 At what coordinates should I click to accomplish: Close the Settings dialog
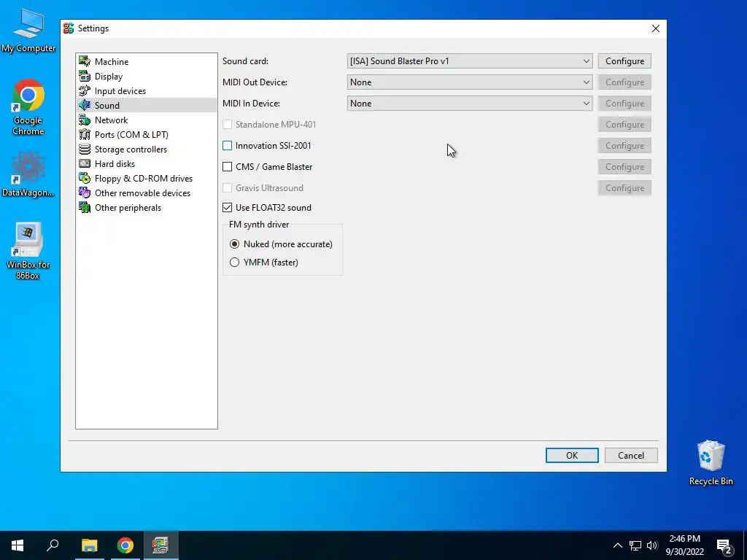pos(656,28)
